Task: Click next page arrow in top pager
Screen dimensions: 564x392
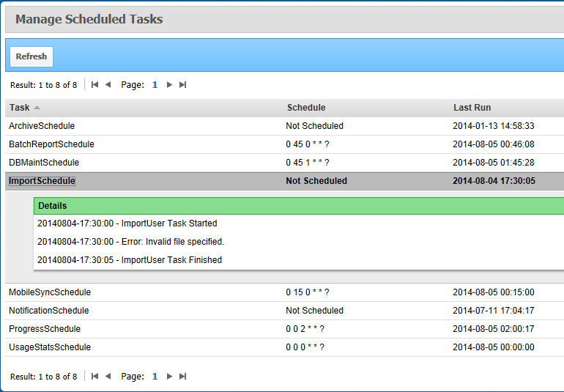Action: click(x=169, y=85)
